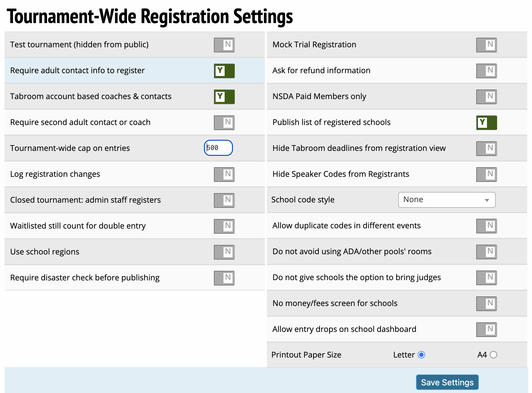This screenshot has width=532, height=393.
Task: Open the School code style dropdown
Action: coord(447,200)
